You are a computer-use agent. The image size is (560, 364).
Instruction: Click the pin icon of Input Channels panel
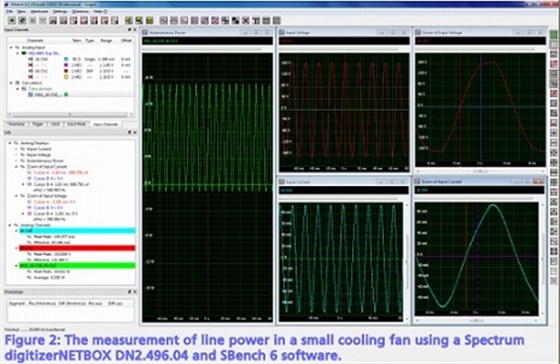point(130,30)
